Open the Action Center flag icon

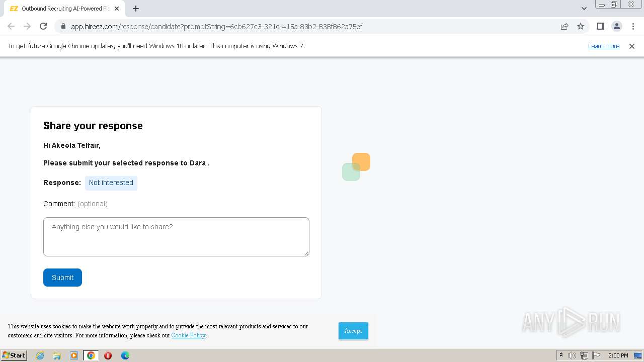(x=596, y=355)
